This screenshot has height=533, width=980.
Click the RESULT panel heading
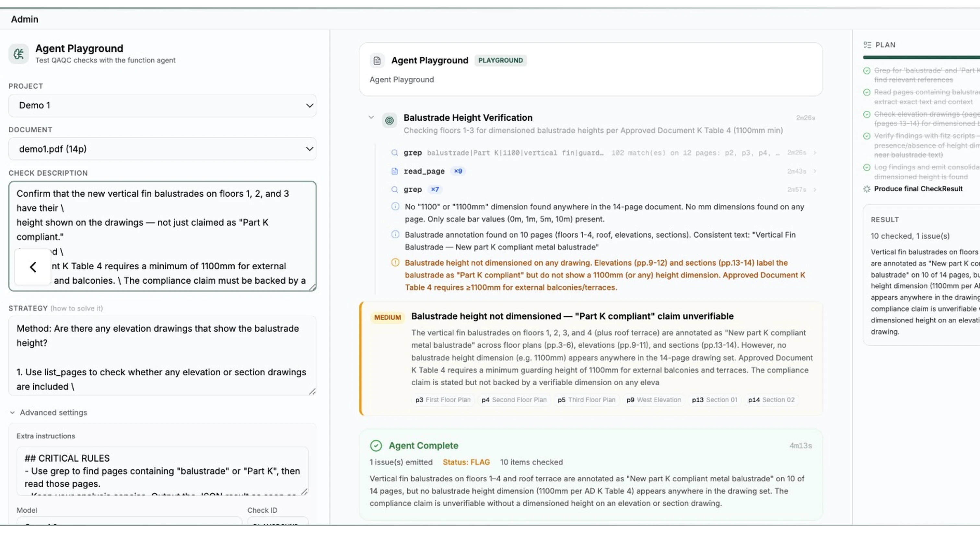884,220
